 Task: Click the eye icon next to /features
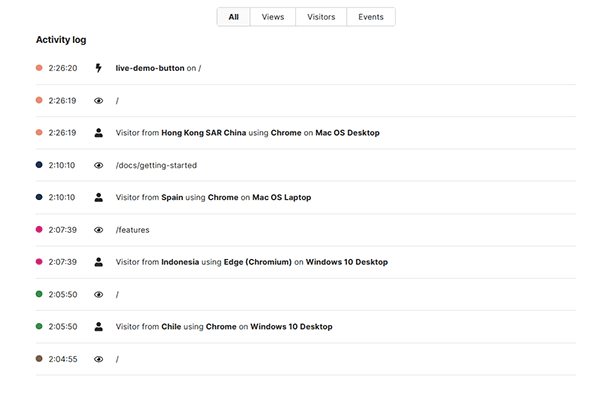[98, 229]
